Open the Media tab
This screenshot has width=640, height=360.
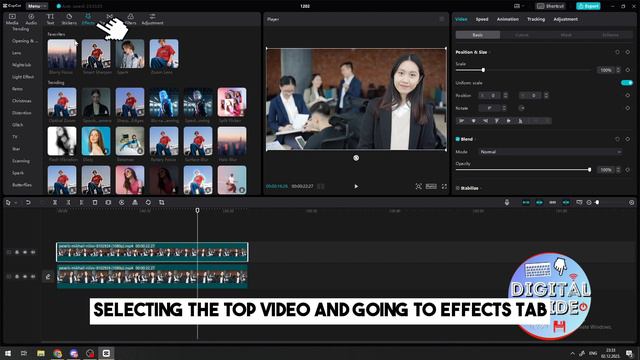pyautogui.click(x=12, y=19)
